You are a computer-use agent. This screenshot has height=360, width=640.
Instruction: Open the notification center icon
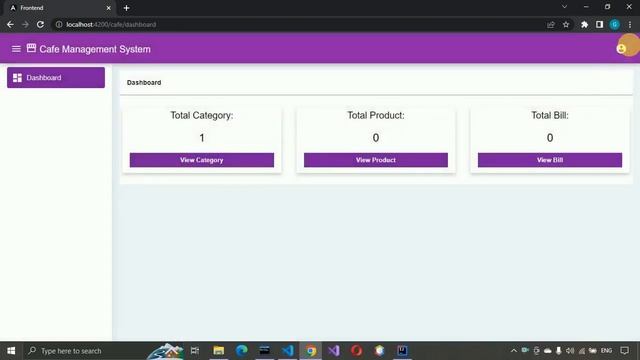click(624, 351)
